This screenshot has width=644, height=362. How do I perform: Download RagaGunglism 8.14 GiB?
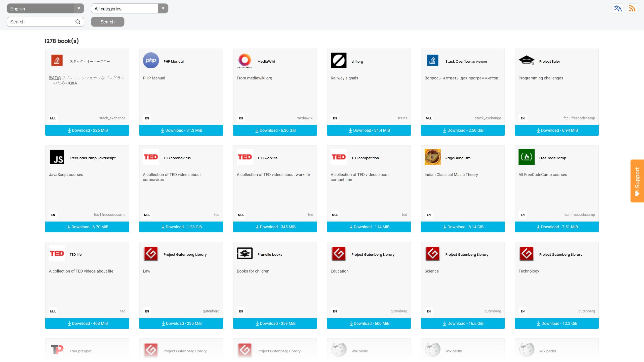point(463,227)
